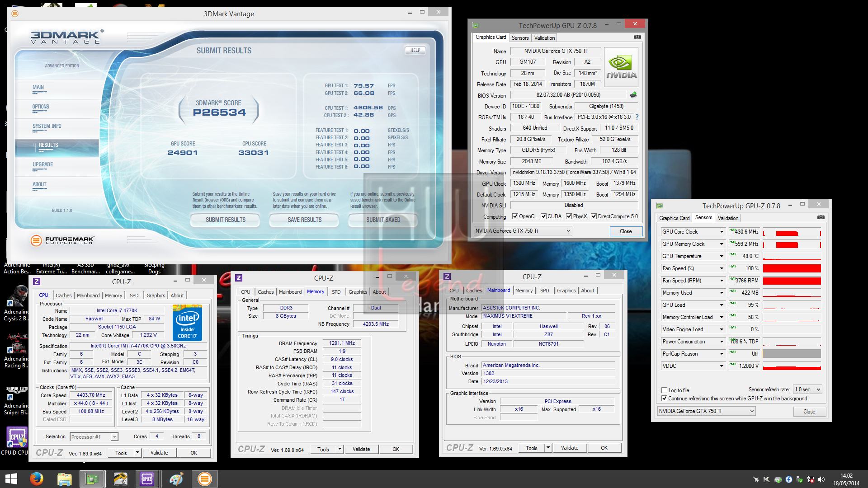Switch to CPU-Z taskbar icon
The image size is (868, 488).
coord(147,479)
